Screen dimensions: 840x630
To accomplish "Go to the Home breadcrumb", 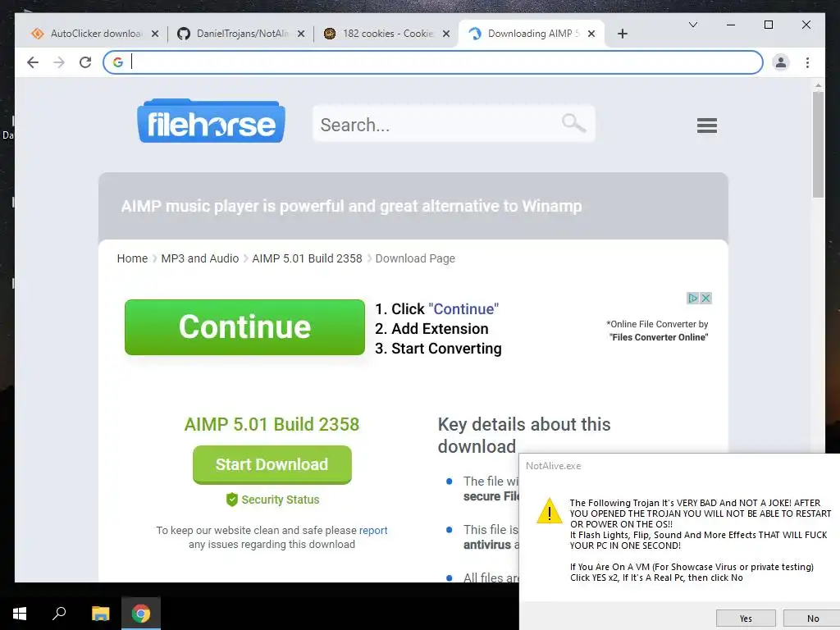I will click(x=132, y=258).
